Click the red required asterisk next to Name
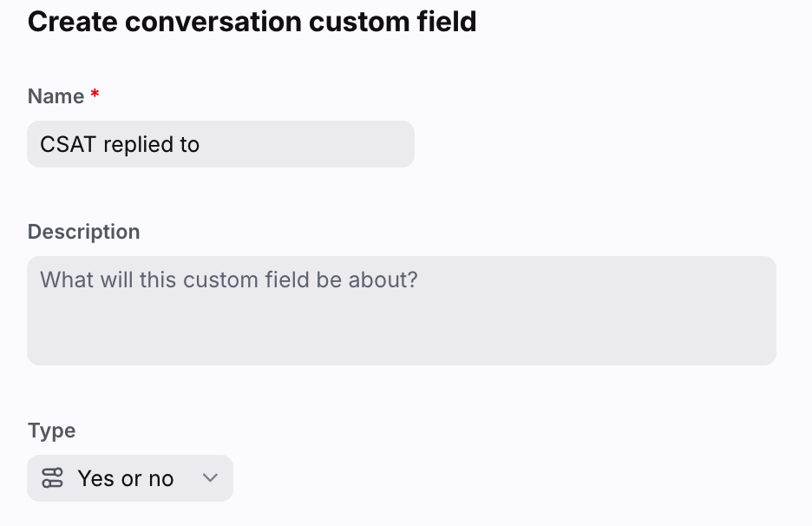This screenshot has width=812, height=526. click(x=95, y=94)
